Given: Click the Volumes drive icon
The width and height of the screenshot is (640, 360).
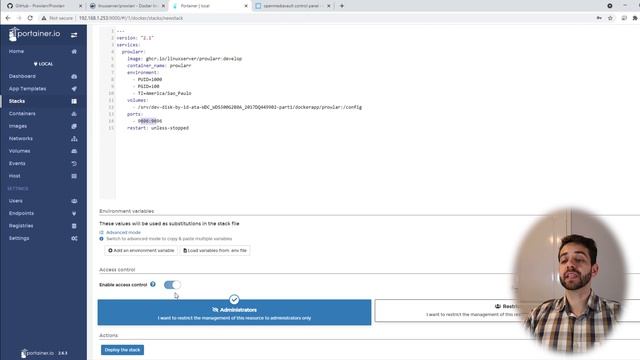Looking at the screenshot, I should tap(74, 151).
